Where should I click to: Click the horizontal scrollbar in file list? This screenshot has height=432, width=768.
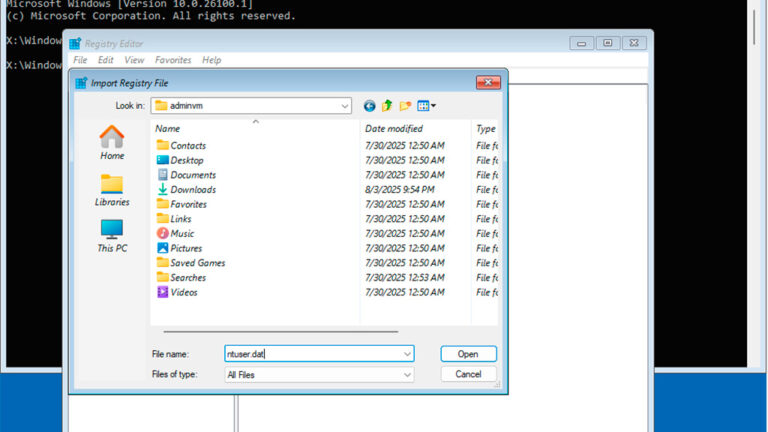click(x=281, y=332)
